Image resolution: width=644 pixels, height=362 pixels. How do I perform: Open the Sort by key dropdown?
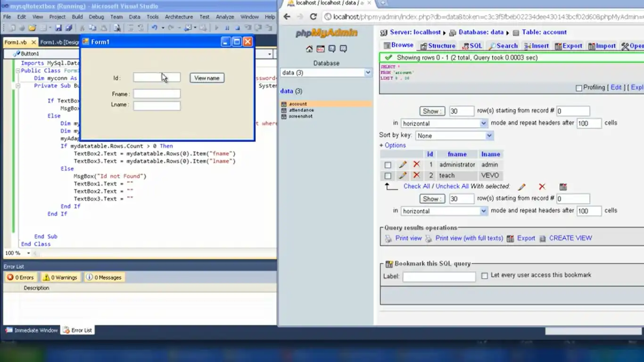pos(454,135)
